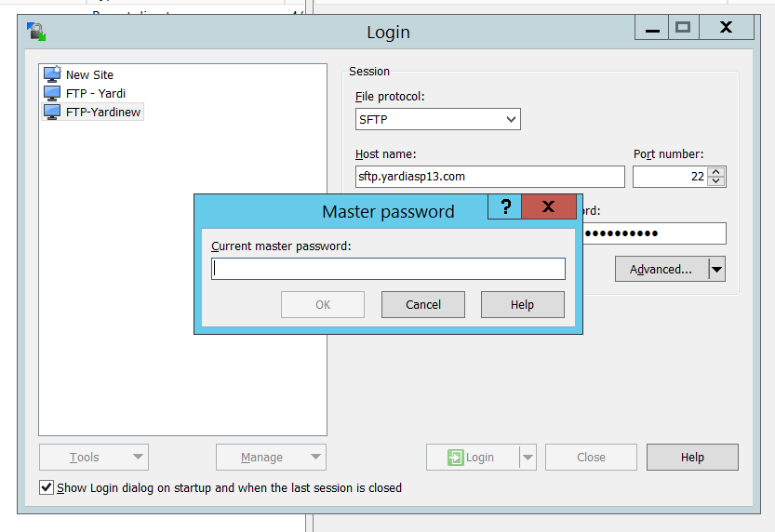Click the Help button in Login window
This screenshot has height=532, width=775.
tap(692, 458)
